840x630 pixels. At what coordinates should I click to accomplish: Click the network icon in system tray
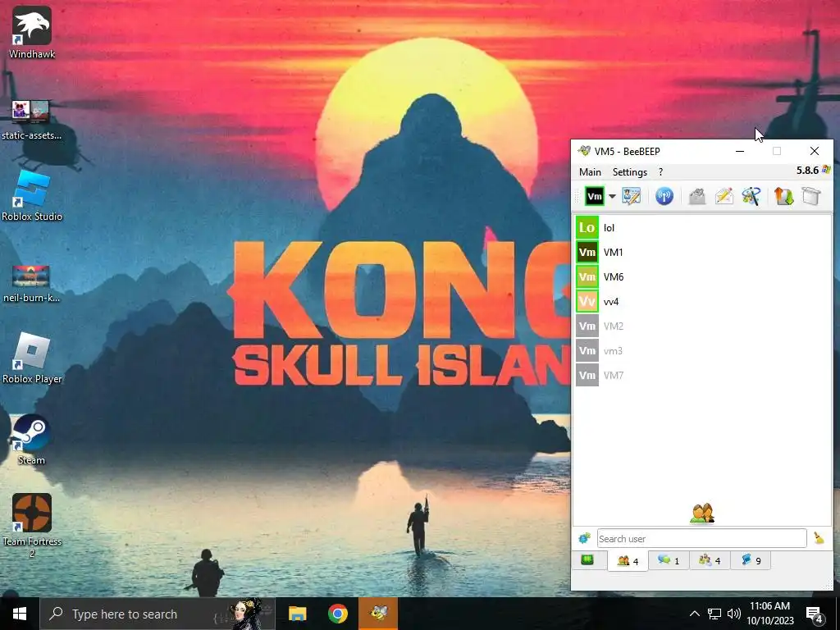[714, 614]
